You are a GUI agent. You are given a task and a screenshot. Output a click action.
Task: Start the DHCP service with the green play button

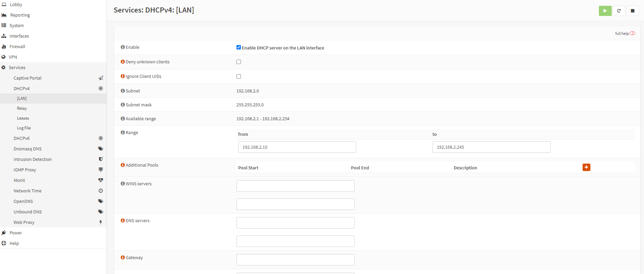(605, 11)
